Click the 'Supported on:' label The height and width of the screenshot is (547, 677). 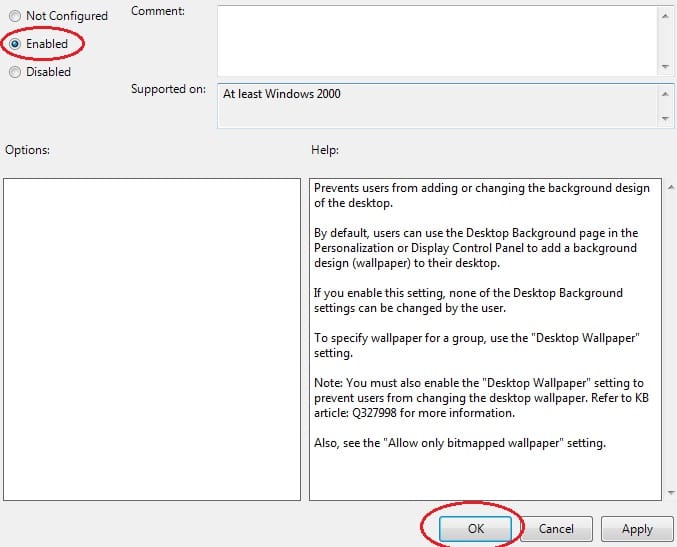click(168, 89)
